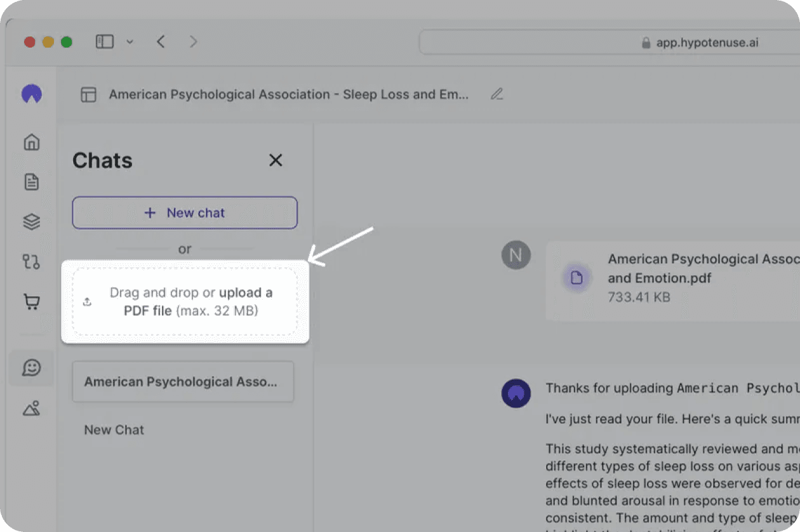Click the app.hypotenuse.ai address bar
Viewport: 800px width, 532px height.
pyautogui.click(x=610, y=43)
